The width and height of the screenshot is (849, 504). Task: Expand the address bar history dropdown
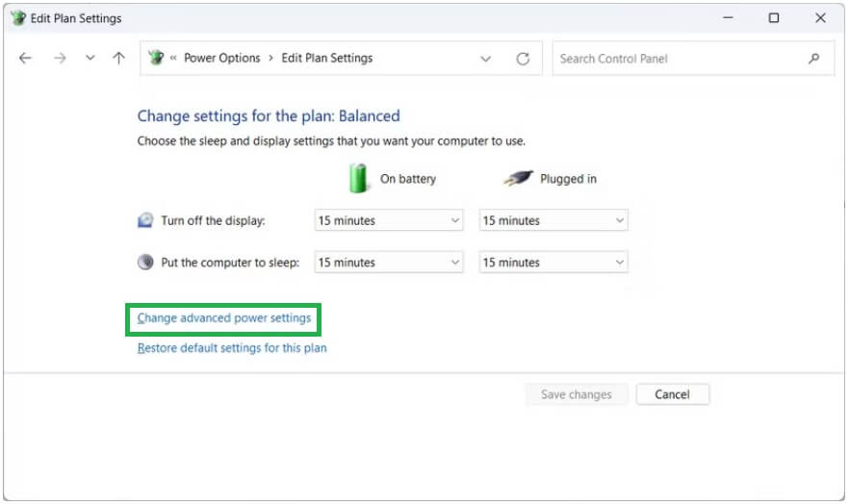(x=486, y=59)
